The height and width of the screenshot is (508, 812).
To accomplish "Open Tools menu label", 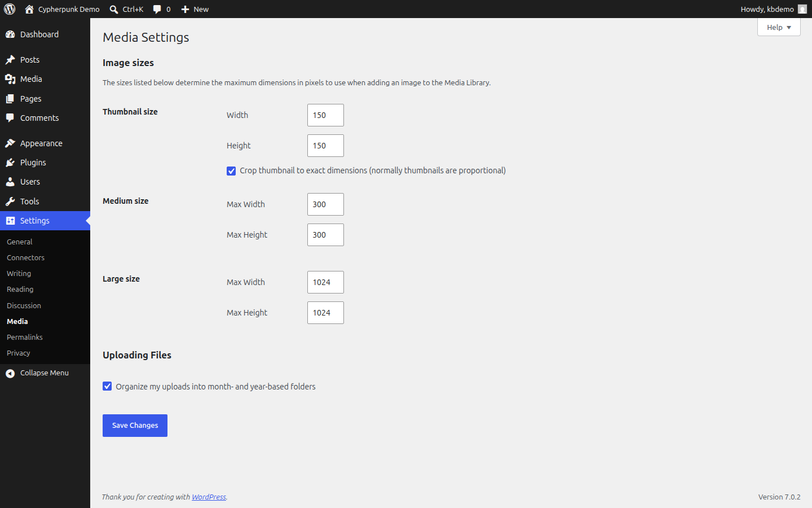I will point(30,202).
